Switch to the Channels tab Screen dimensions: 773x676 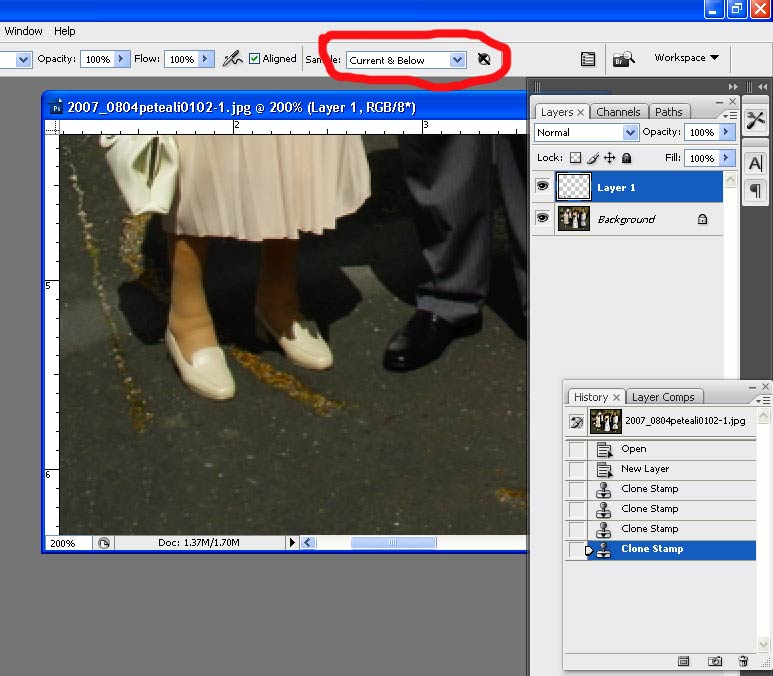point(618,112)
